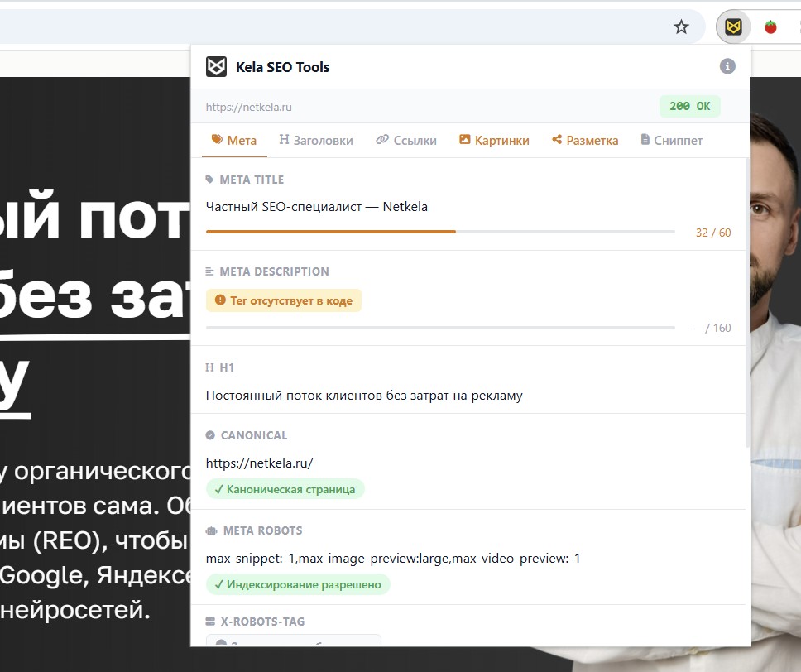Viewport: 801px width, 672px height.
Task: Click the Каноническая страница green badge
Action: (x=285, y=489)
